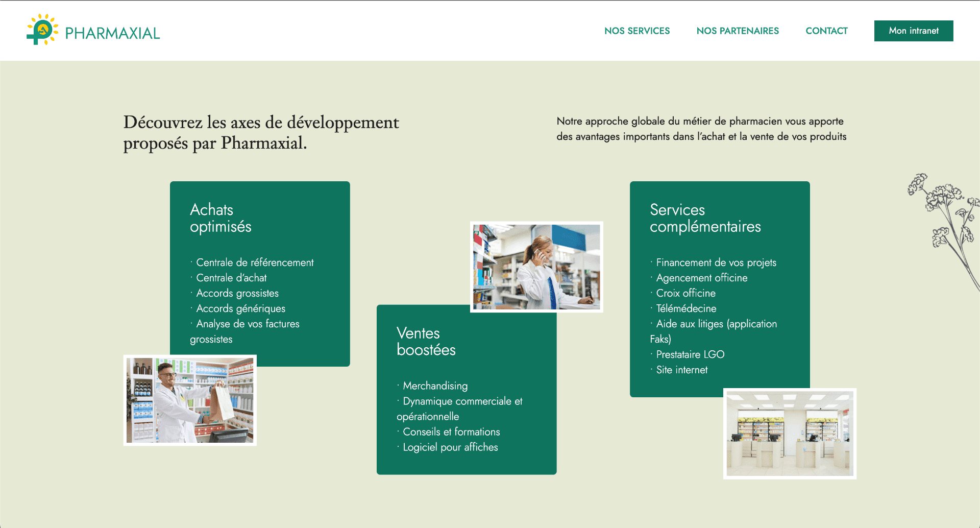Click 'Logiciel pour affiches' list item
This screenshot has width=980, height=528.
coord(450,447)
